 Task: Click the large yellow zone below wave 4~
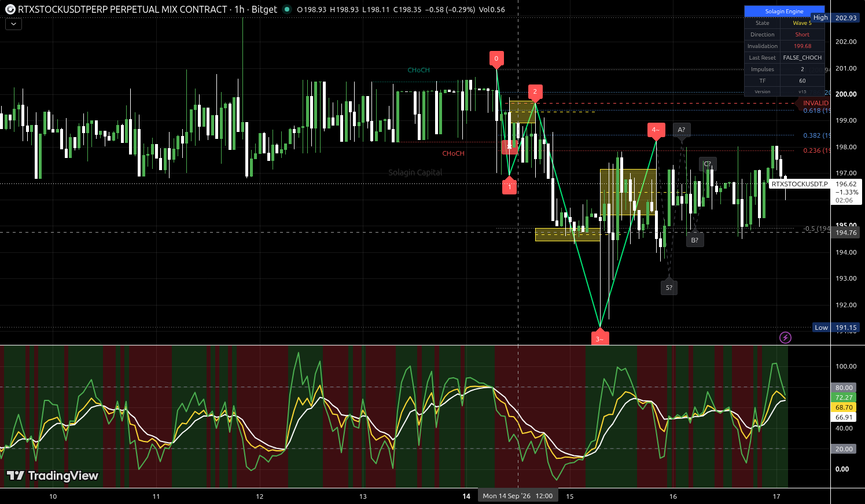coord(628,192)
